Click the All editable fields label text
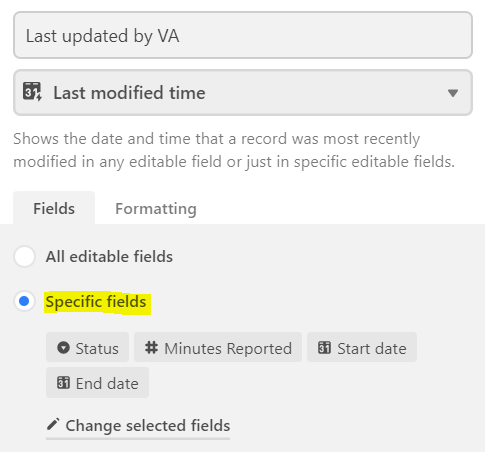The image size is (485, 452). [x=109, y=257]
